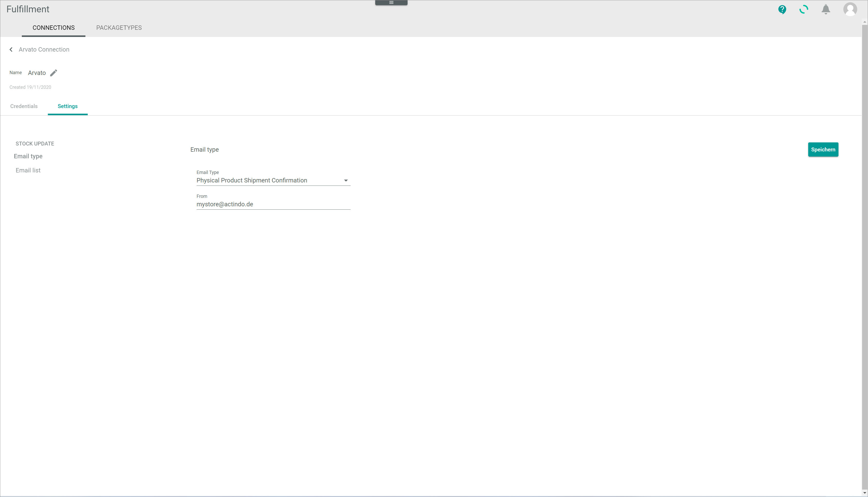Click the From email input field
868x497 pixels.
tap(273, 204)
